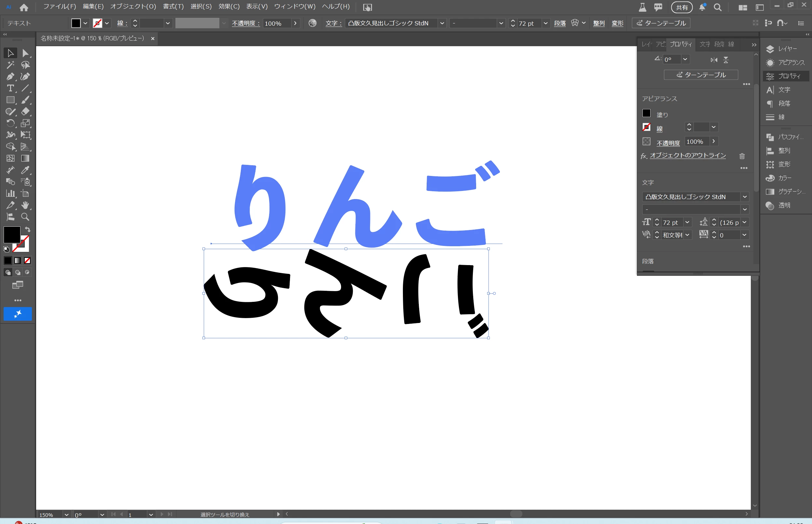Choose the Eraser tool
Image resolution: width=812 pixels, height=524 pixels.
25,112
